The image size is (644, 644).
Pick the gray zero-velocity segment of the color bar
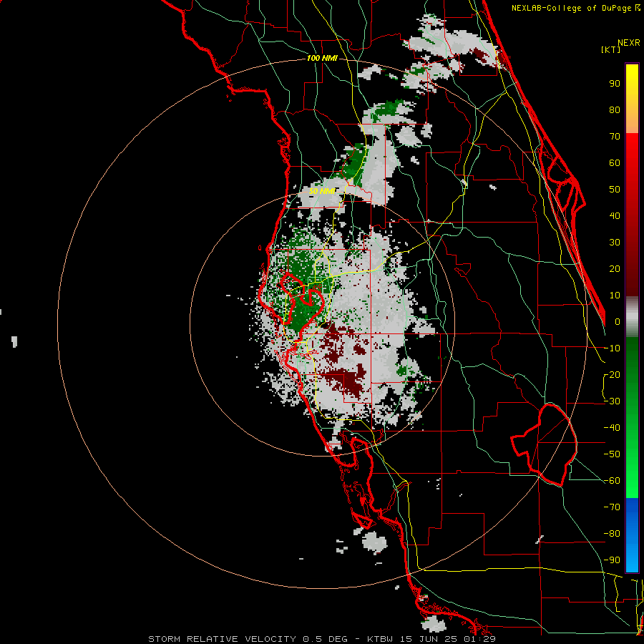(632, 317)
